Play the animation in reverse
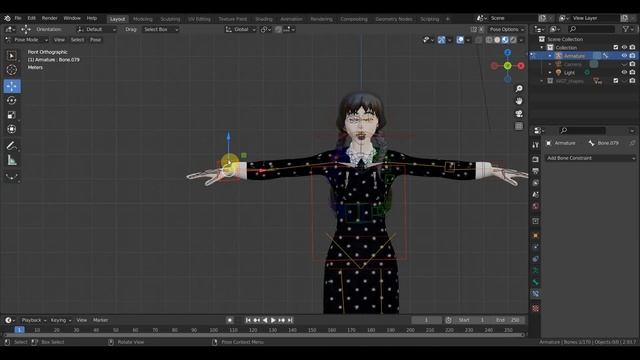The image size is (640, 360). (x=265, y=320)
